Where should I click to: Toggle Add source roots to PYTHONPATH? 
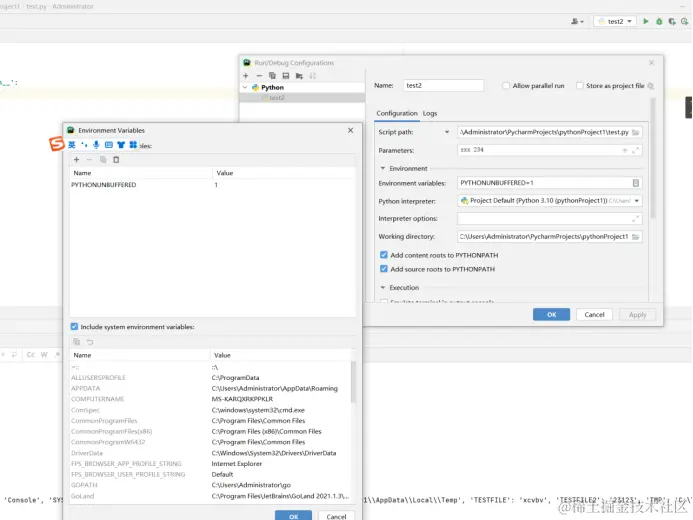click(384, 269)
